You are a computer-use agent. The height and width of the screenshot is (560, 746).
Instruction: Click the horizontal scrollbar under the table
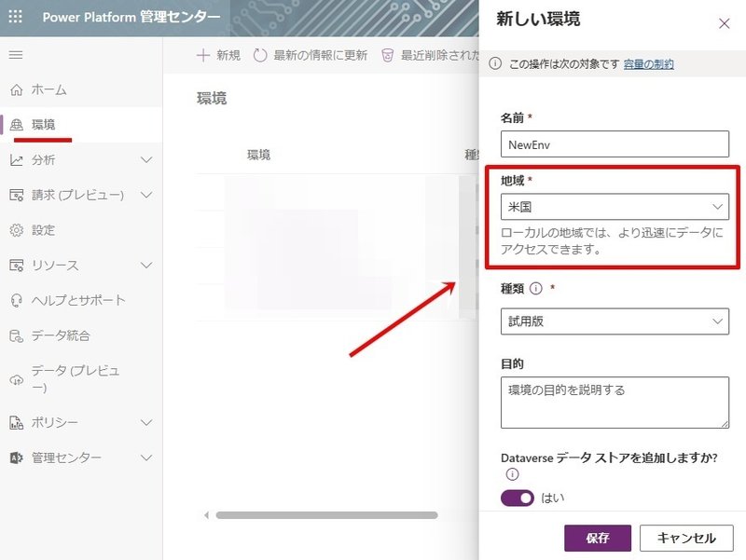click(x=326, y=515)
